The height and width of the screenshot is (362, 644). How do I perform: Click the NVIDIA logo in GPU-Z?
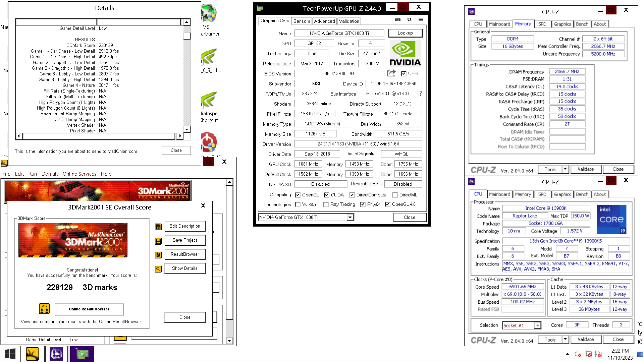pyautogui.click(x=405, y=53)
